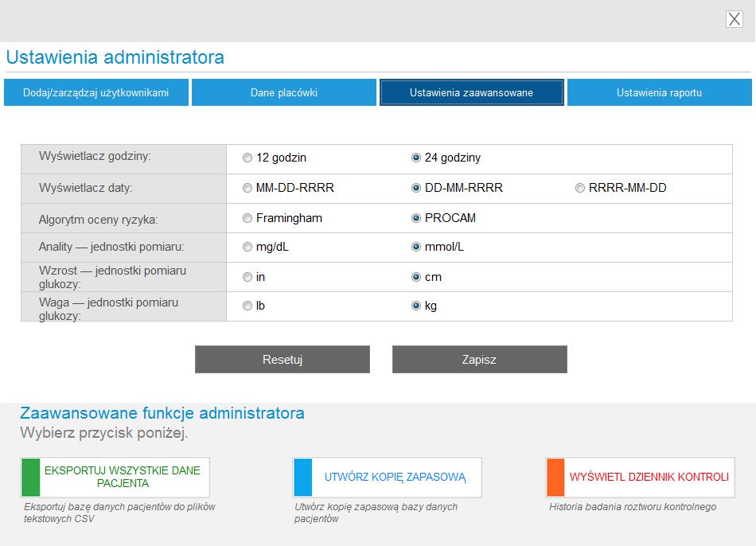Click the Ustawienia administratora heading

[x=115, y=57]
